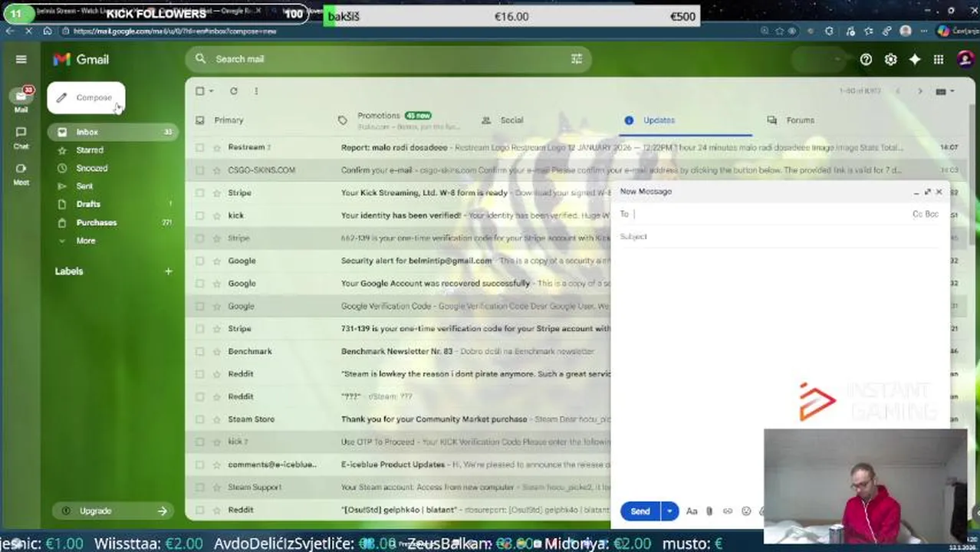Insert link in the new message
The image size is (980, 552).
pos(728,511)
